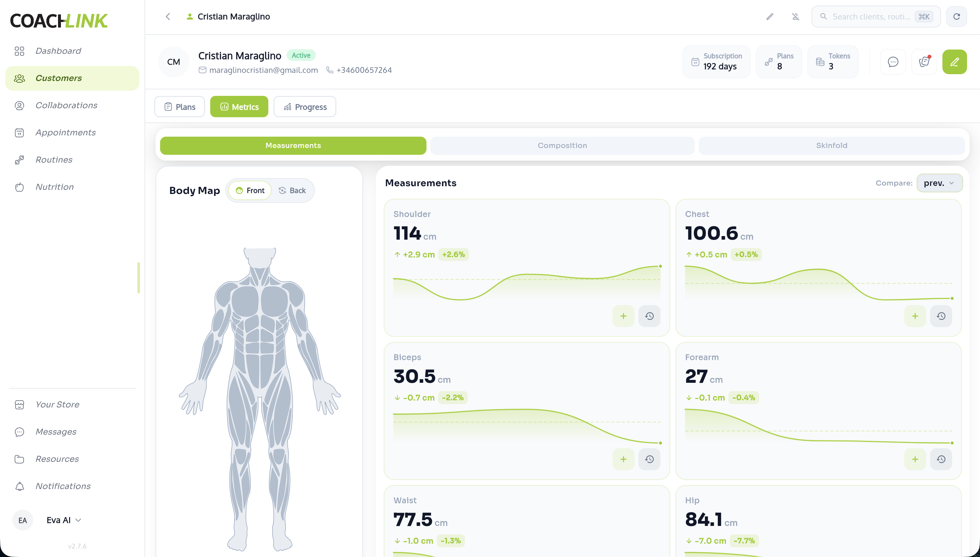Screen dimensions: 980x557
Task: Click the Chest chart latest data point
Action: [x=952, y=298]
